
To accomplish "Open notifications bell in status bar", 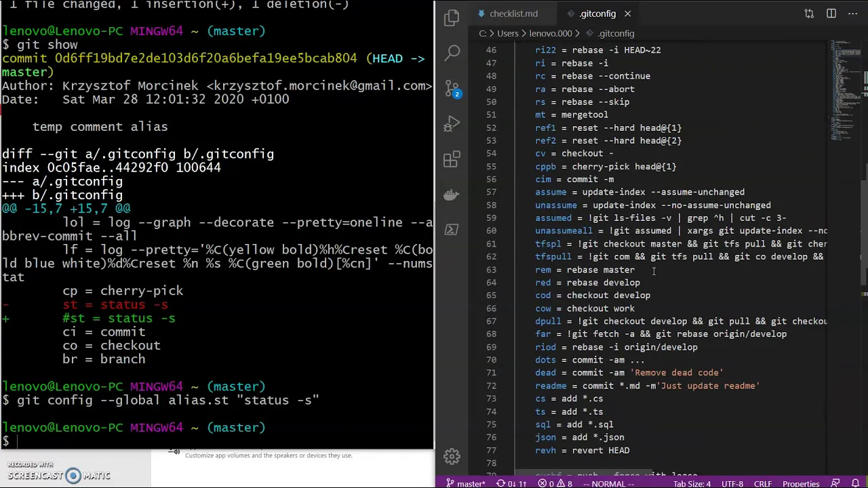I will pos(854,483).
